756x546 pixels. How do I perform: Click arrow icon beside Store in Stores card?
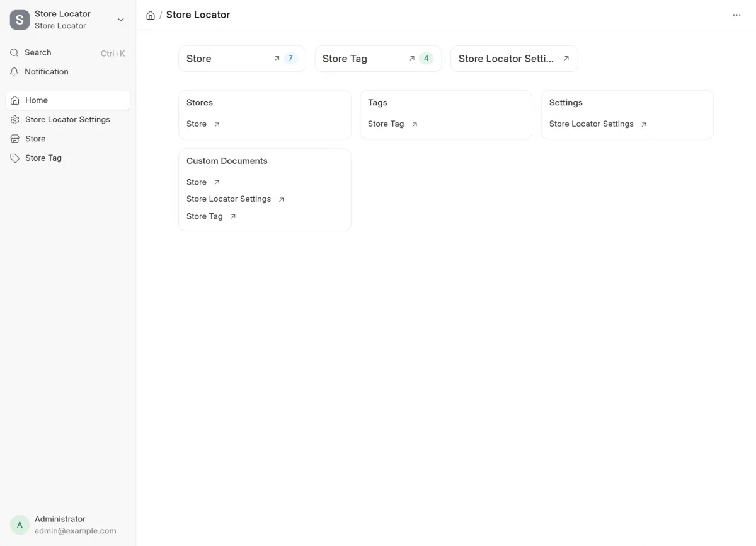click(x=217, y=125)
